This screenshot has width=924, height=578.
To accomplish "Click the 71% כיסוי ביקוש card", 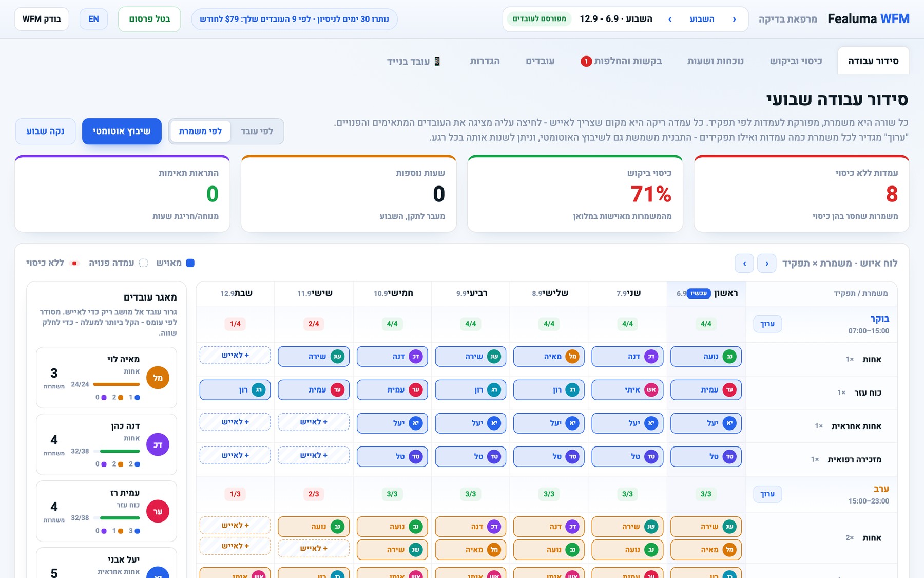I will [x=575, y=194].
